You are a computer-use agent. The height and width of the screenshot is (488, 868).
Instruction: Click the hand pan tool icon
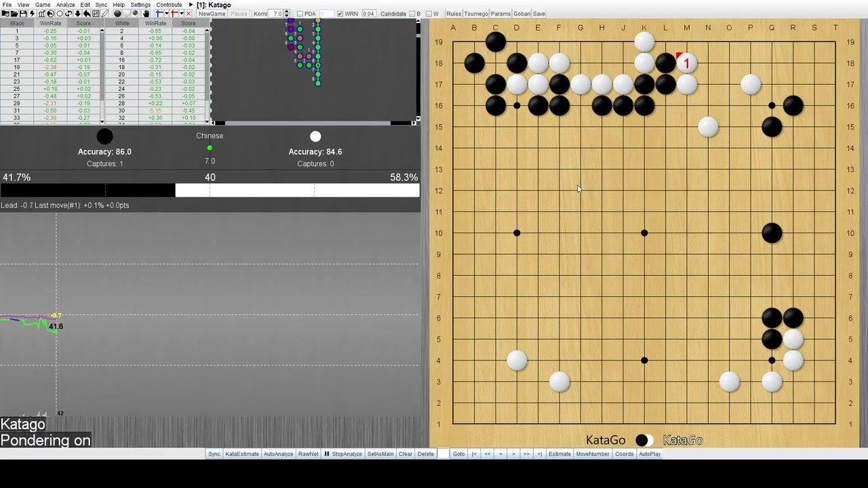pos(146,14)
